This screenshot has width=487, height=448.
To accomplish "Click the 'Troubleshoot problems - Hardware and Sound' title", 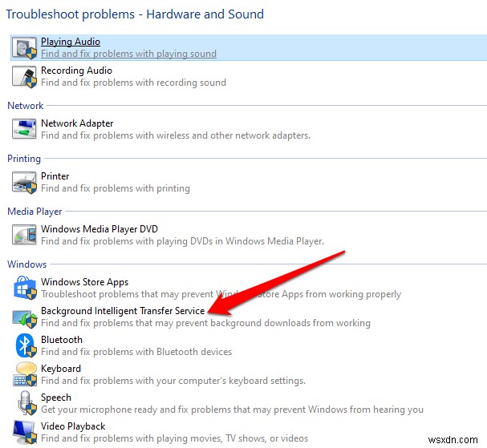I will point(135,14).
